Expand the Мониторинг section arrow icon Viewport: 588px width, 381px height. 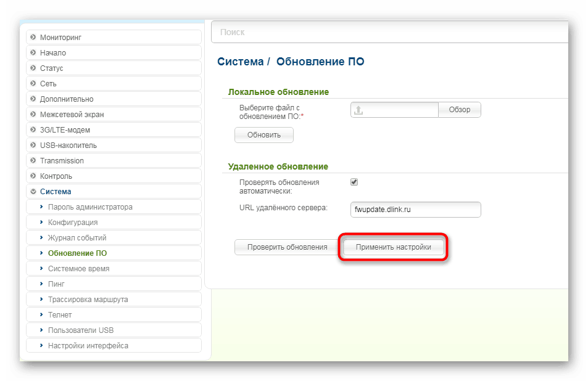[33, 37]
